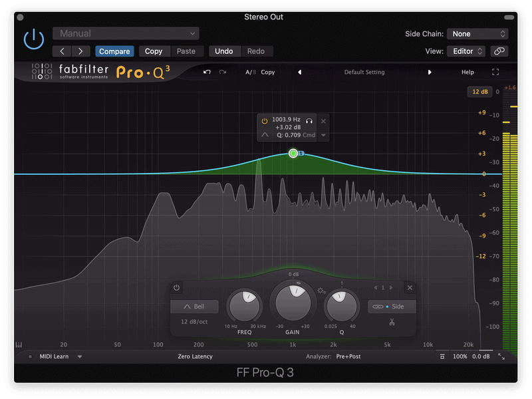Click the FabFilter logo icon

(x=42, y=72)
